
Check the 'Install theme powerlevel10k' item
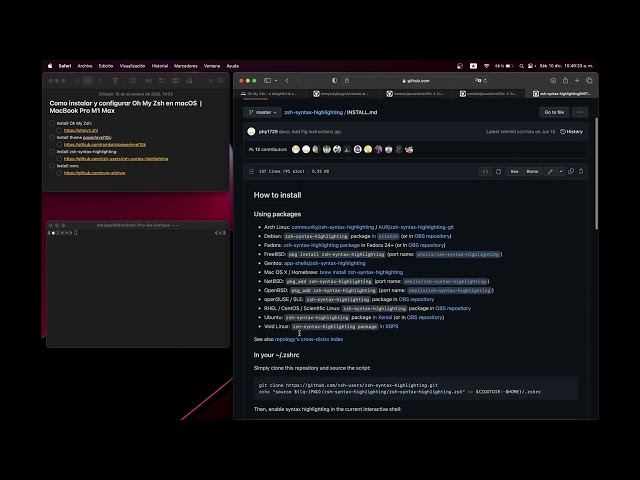pyautogui.click(x=52, y=137)
